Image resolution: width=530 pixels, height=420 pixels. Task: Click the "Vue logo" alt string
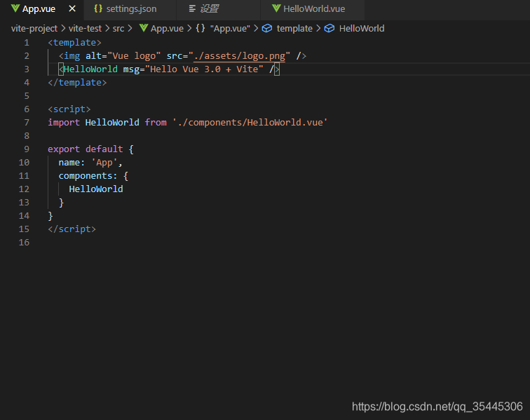point(134,56)
